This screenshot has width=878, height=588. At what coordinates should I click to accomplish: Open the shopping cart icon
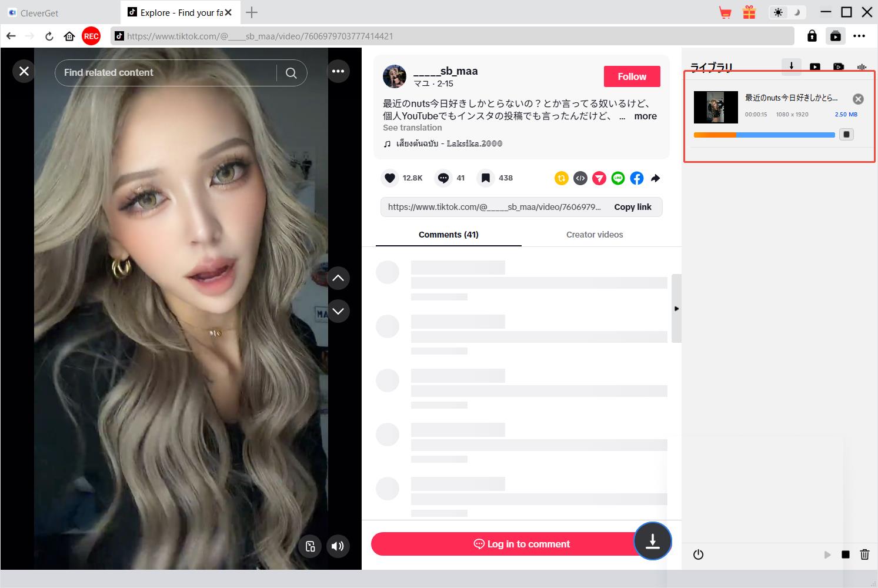pyautogui.click(x=725, y=12)
